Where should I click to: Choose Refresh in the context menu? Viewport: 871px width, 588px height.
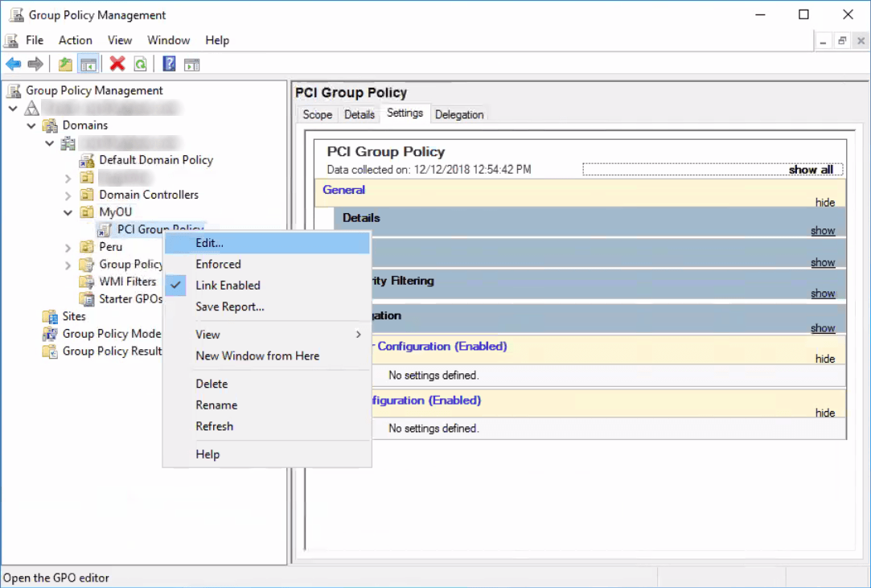pos(268,426)
